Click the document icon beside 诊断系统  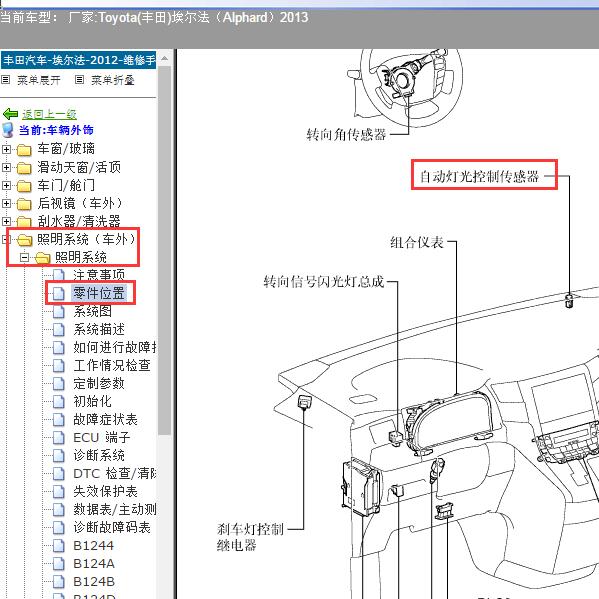point(58,455)
